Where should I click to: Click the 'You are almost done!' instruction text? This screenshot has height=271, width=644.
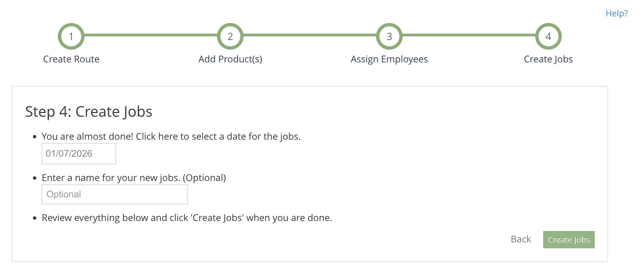(x=171, y=136)
